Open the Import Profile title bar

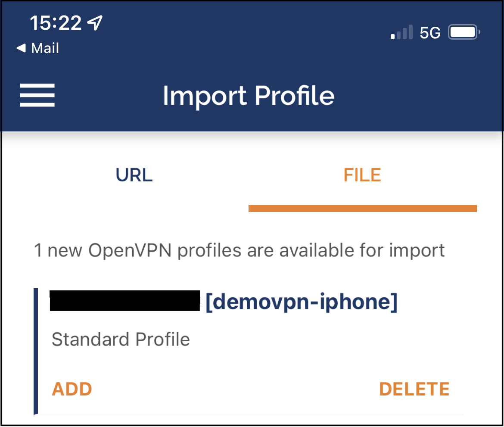point(249,96)
